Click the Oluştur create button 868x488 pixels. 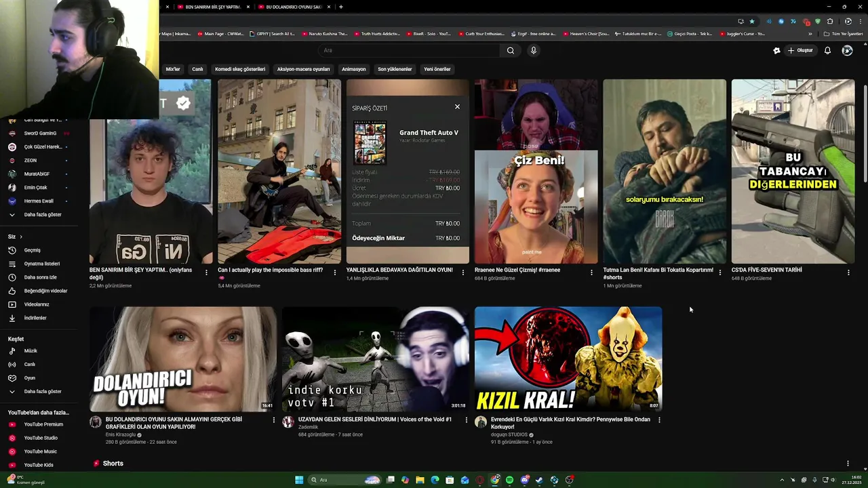point(800,50)
